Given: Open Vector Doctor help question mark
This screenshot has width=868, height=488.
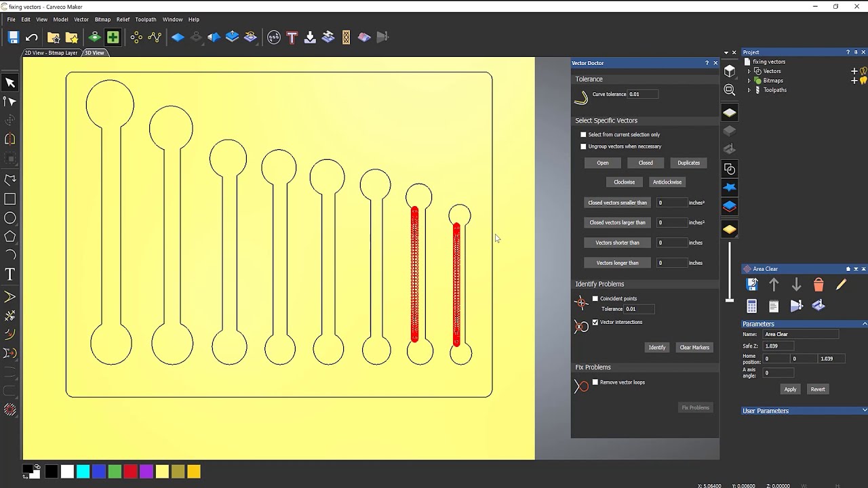Looking at the screenshot, I should 707,63.
